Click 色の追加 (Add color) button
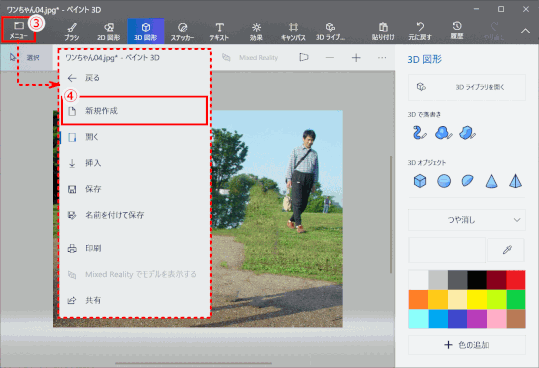 pos(467,345)
